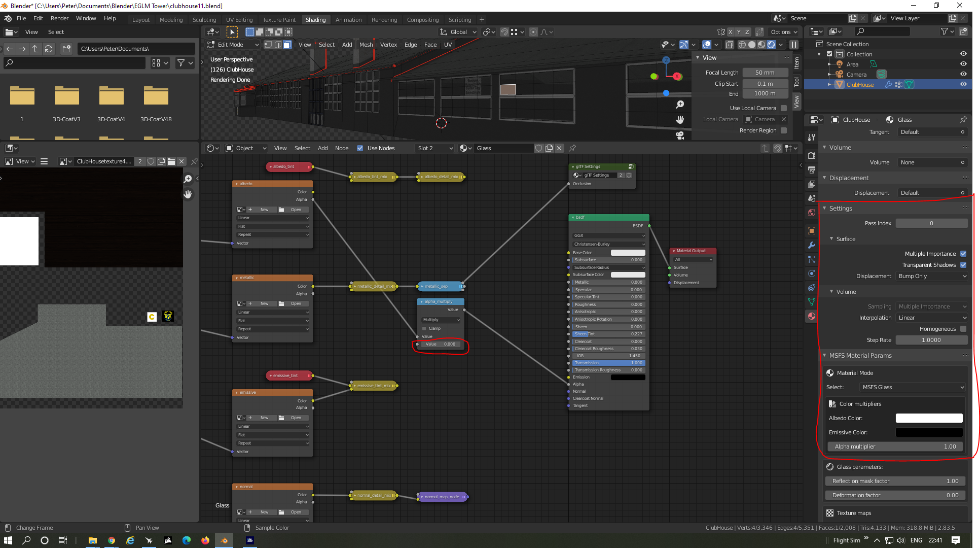Uncheck Multiple Importance checkbox
This screenshot has height=548, width=980.
pyautogui.click(x=963, y=254)
